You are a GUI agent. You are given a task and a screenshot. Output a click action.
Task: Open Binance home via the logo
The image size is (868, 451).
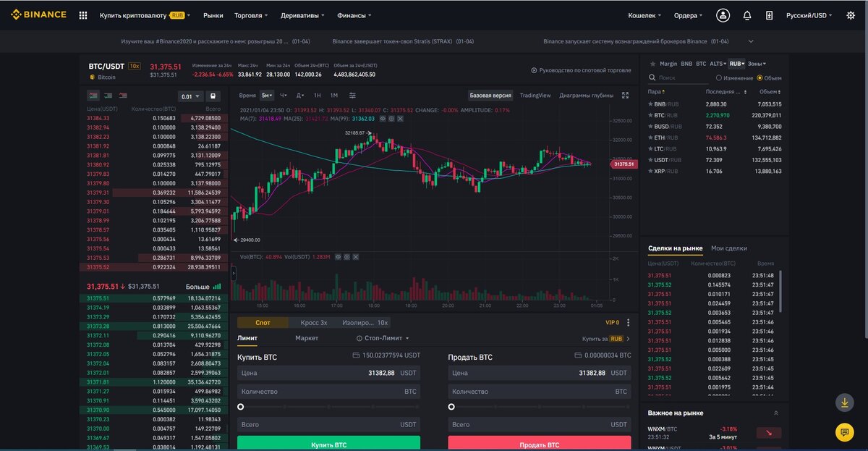tap(37, 14)
